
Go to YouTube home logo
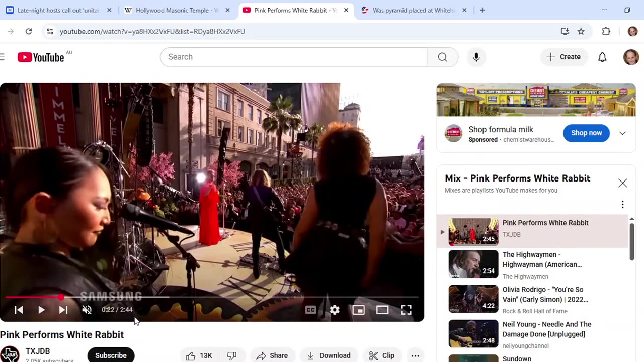click(x=41, y=57)
